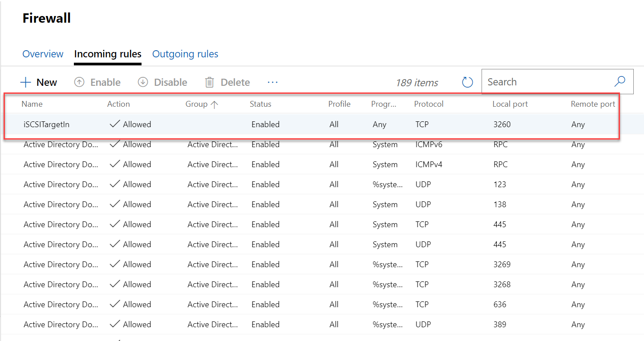Switch to the Overview tab
The height and width of the screenshot is (341, 644).
(43, 54)
